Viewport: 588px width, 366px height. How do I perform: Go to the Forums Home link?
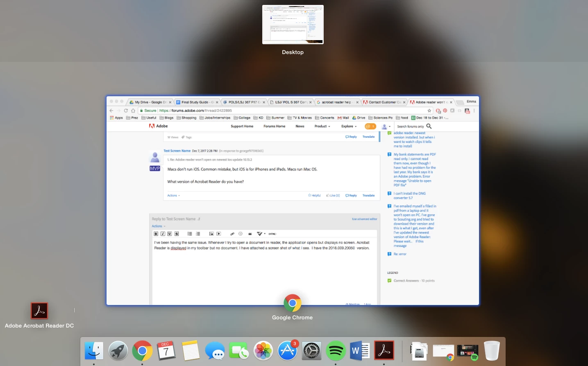274,126
